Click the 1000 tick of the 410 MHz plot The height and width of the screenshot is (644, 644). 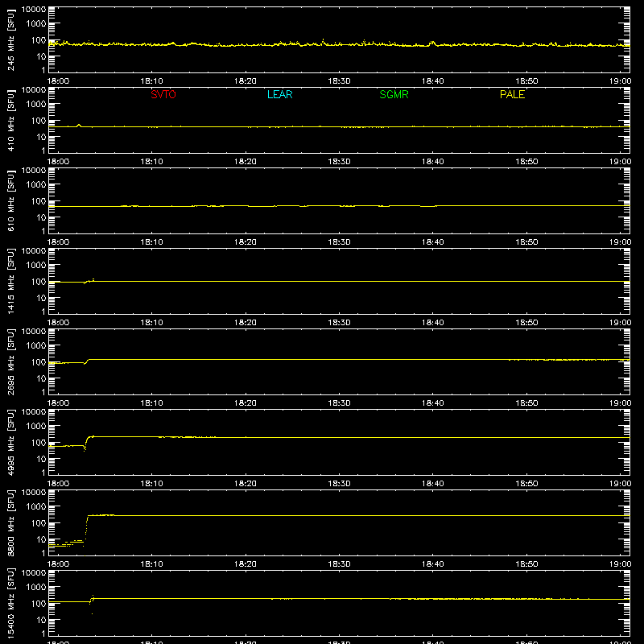pos(36,105)
